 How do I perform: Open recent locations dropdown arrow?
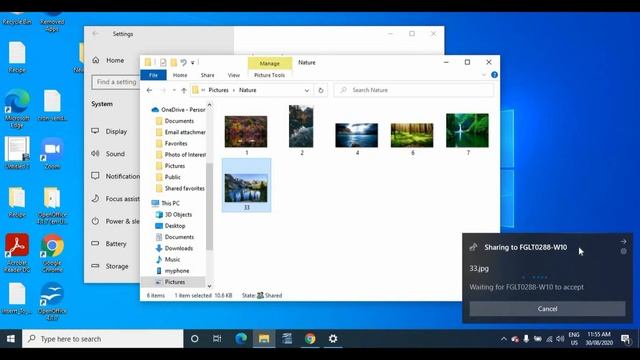click(174, 90)
